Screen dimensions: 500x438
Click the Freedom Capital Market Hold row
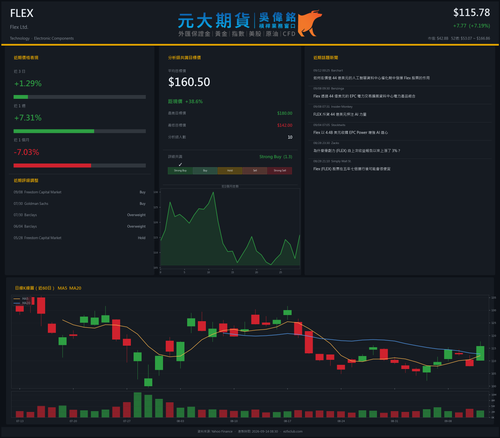click(79, 238)
